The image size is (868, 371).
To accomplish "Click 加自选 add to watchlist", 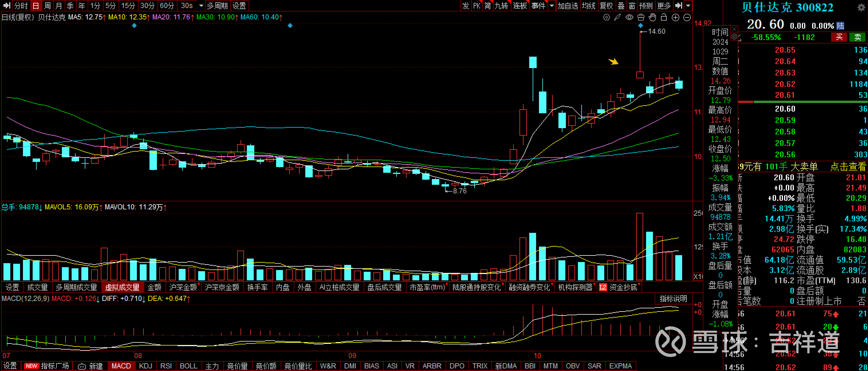I will [567, 6].
